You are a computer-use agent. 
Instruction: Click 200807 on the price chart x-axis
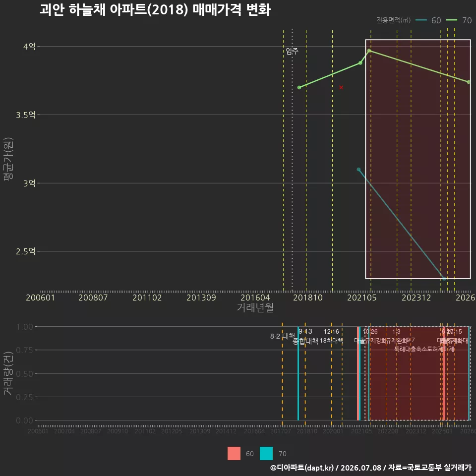coord(93,297)
